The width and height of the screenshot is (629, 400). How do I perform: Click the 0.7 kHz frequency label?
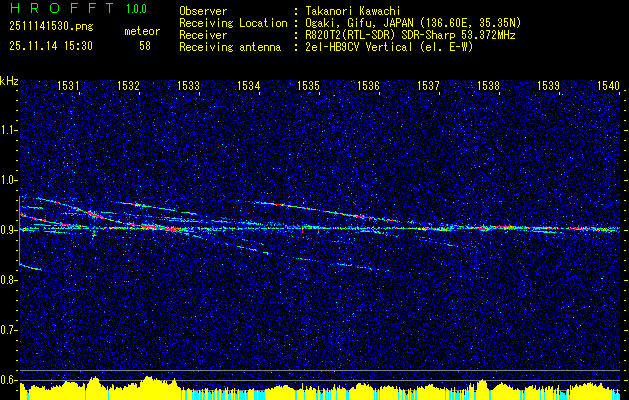pos(8,330)
